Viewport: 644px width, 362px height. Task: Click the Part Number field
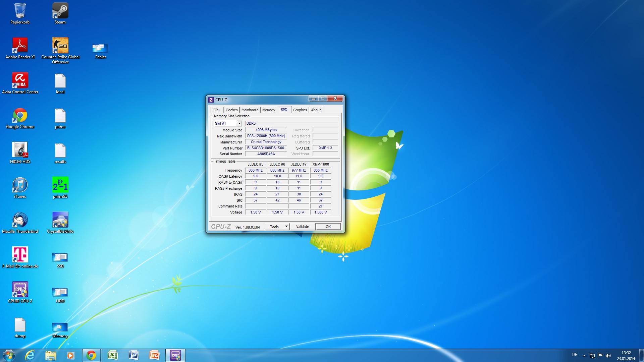266,148
